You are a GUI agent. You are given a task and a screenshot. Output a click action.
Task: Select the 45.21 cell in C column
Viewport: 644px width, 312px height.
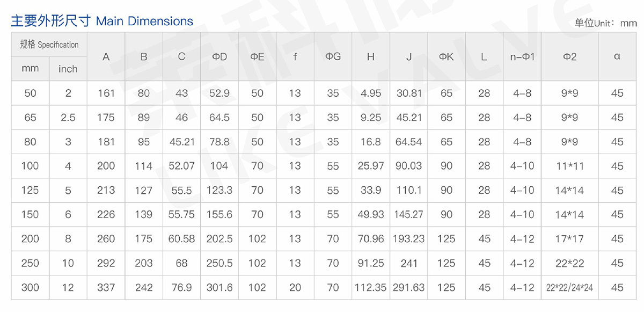[x=182, y=142]
